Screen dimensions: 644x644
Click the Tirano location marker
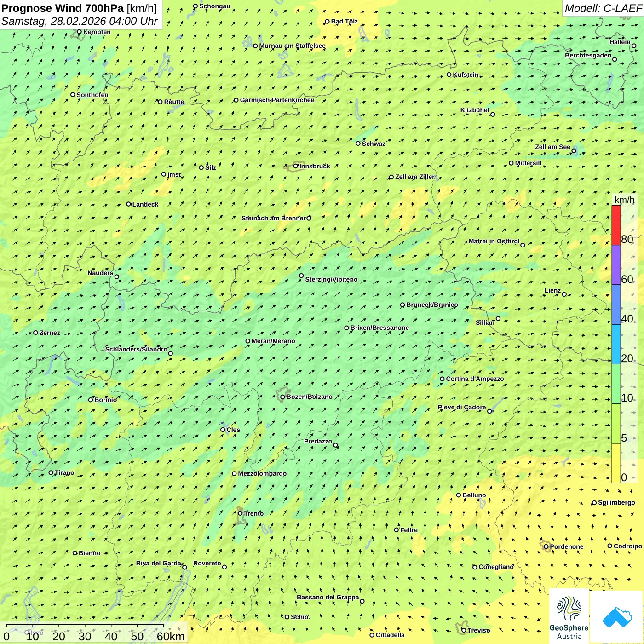pyautogui.click(x=51, y=472)
